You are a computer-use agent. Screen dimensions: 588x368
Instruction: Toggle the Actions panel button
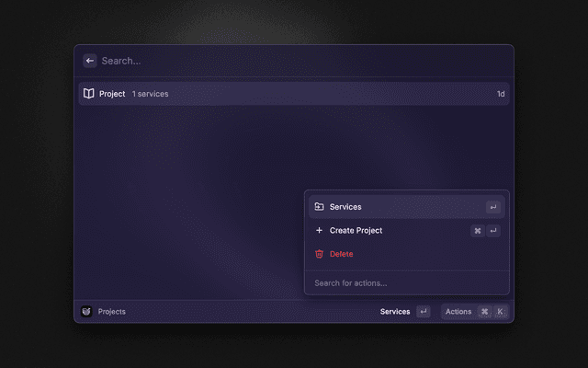458,312
